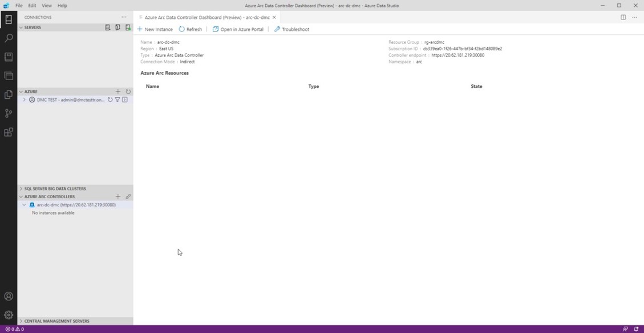Refresh the DMC TEST account row

[110, 100]
